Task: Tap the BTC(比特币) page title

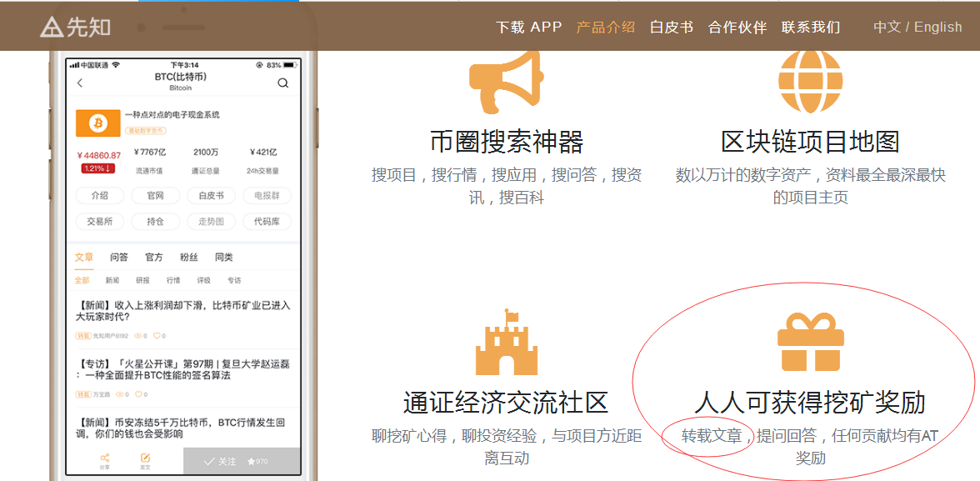Action: click(181, 77)
